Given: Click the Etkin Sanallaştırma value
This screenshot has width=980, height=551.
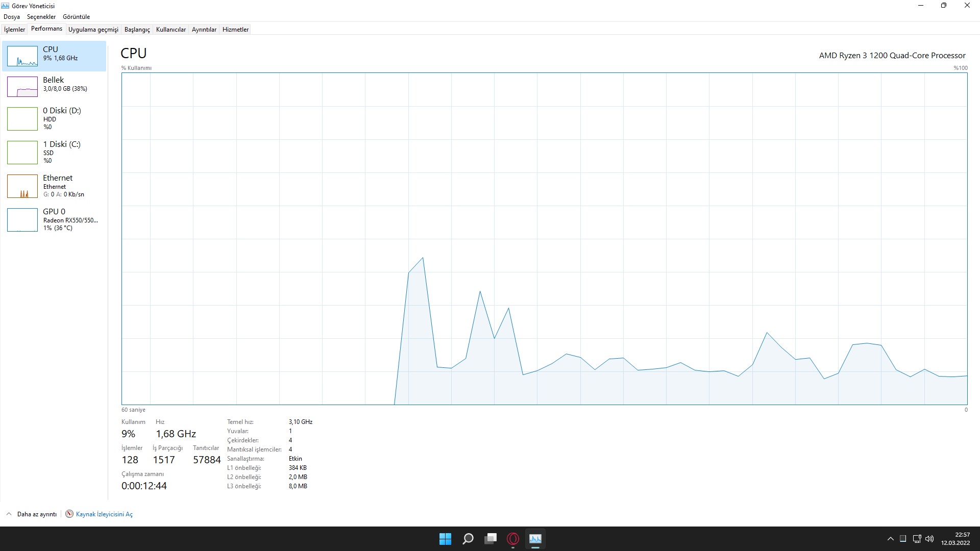Looking at the screenshot, I should [296, 459].
